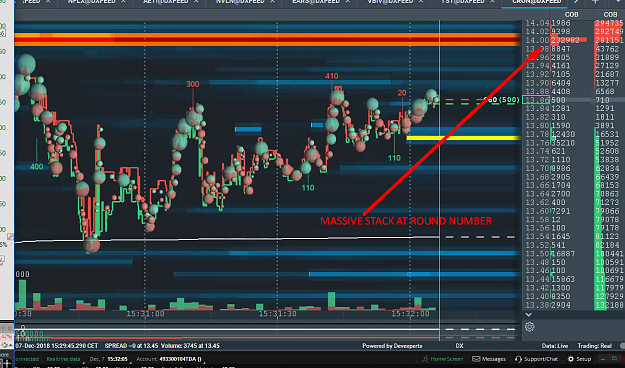Close the TST@DXFEED tab
This screenshot has width=625, height=368.
[493, 2]
